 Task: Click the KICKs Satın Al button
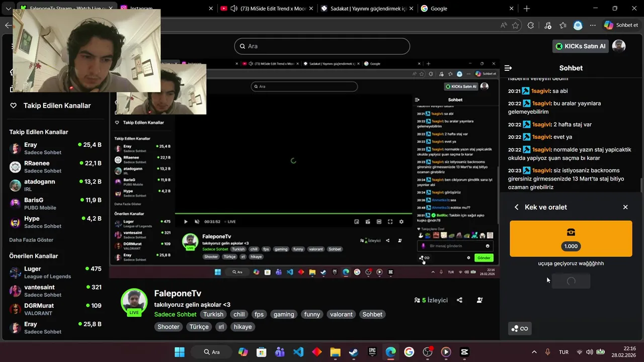click(x=580, y=46)
